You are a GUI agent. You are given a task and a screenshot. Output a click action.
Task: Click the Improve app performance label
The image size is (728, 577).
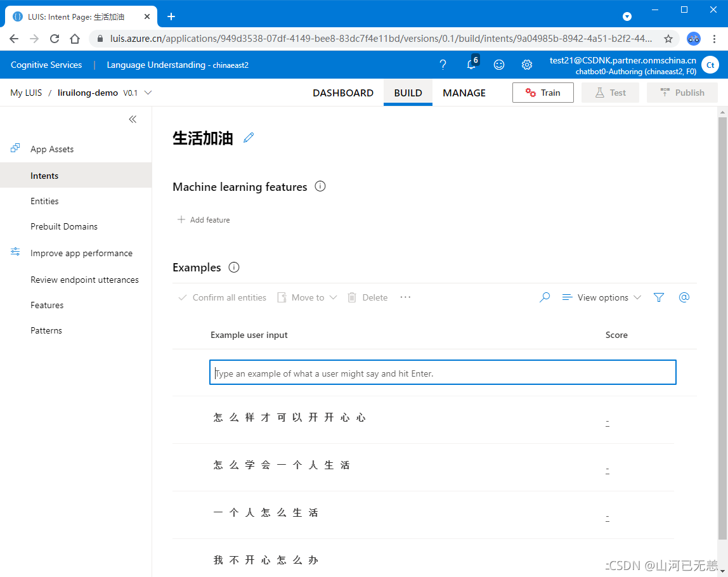tap(81, 253)
